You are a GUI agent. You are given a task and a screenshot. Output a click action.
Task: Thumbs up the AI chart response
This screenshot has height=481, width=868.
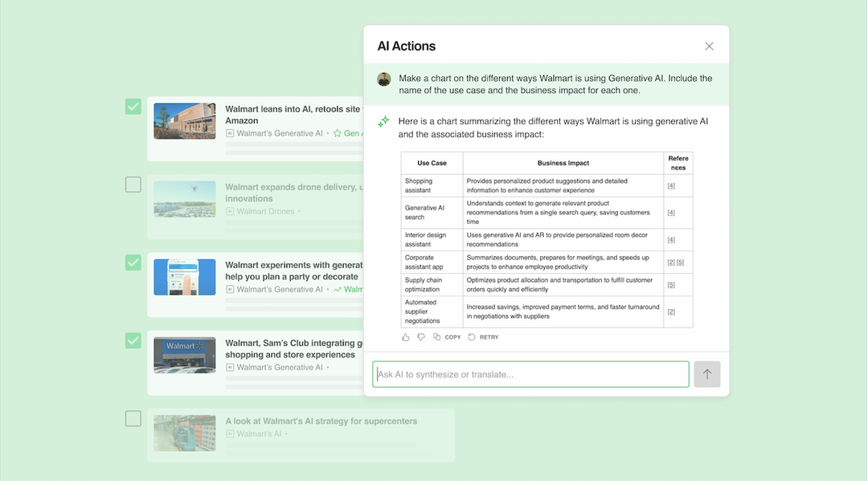coord(405,337)
